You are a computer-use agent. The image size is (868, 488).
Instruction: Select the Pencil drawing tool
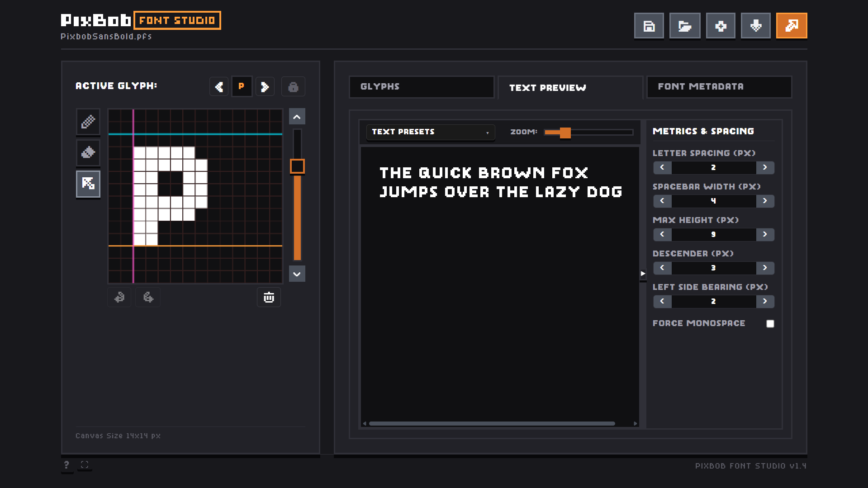88,122
